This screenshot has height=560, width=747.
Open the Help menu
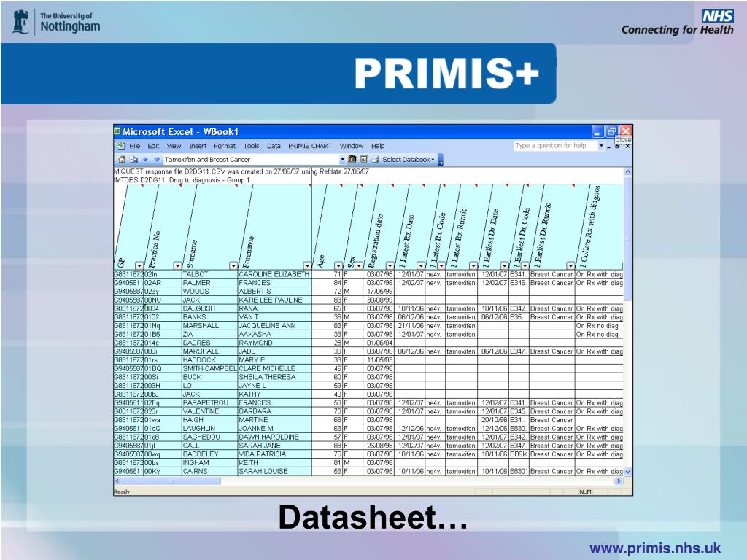(x=378, y=146)
